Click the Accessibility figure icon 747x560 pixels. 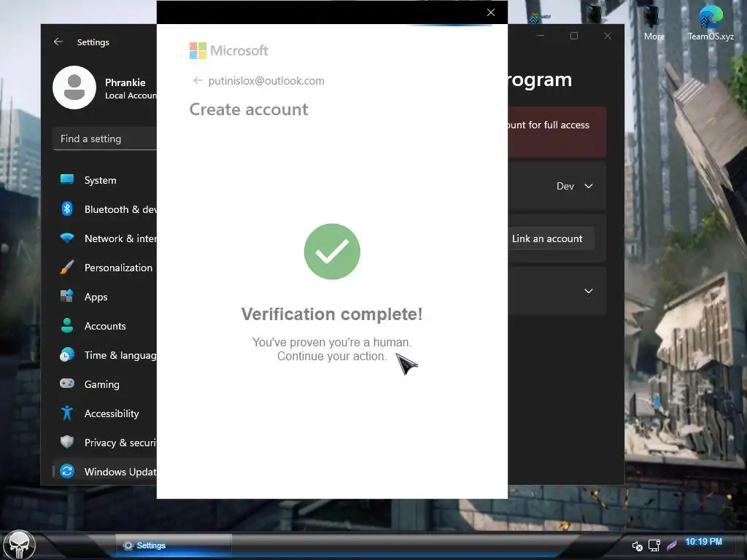click(x=67, y=413)
